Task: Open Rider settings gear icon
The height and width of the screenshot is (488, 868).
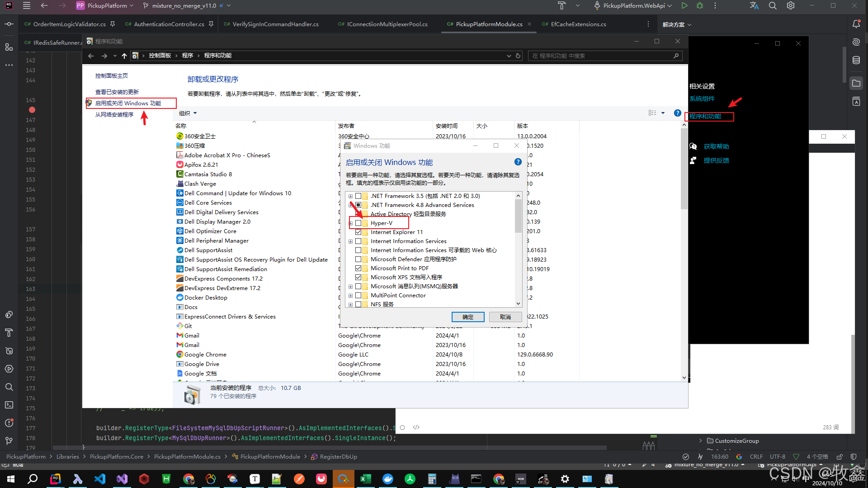Action: click(791, 6)
